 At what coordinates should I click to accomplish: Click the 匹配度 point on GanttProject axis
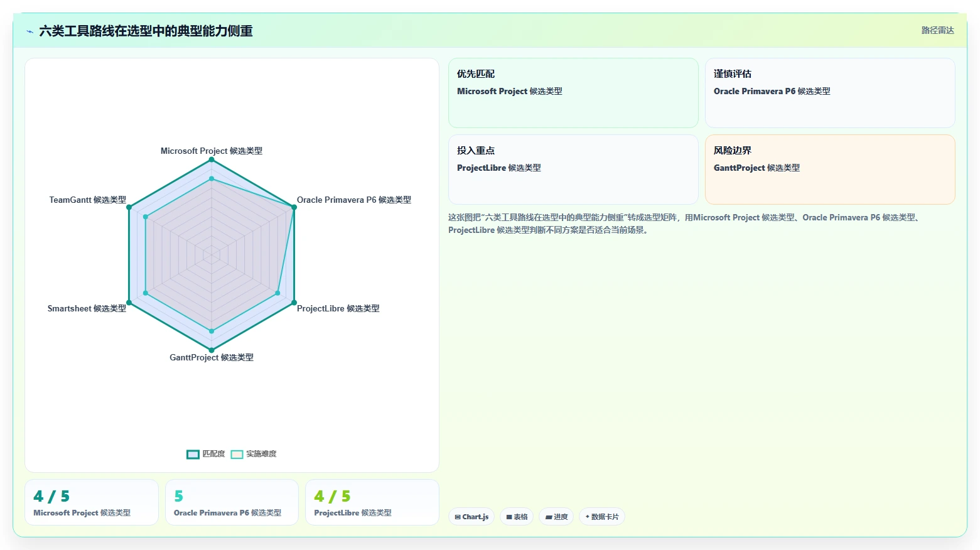[212, 350]
